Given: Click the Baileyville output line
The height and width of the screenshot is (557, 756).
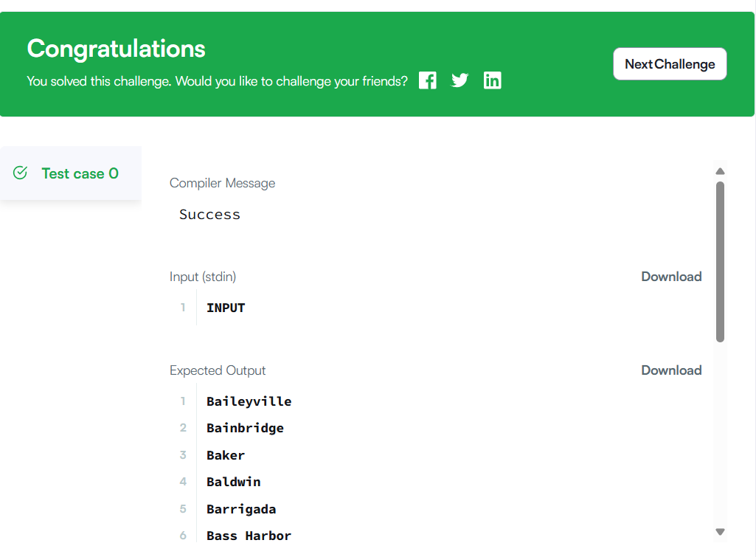Looking at the screenshot, I should [249, 401].
